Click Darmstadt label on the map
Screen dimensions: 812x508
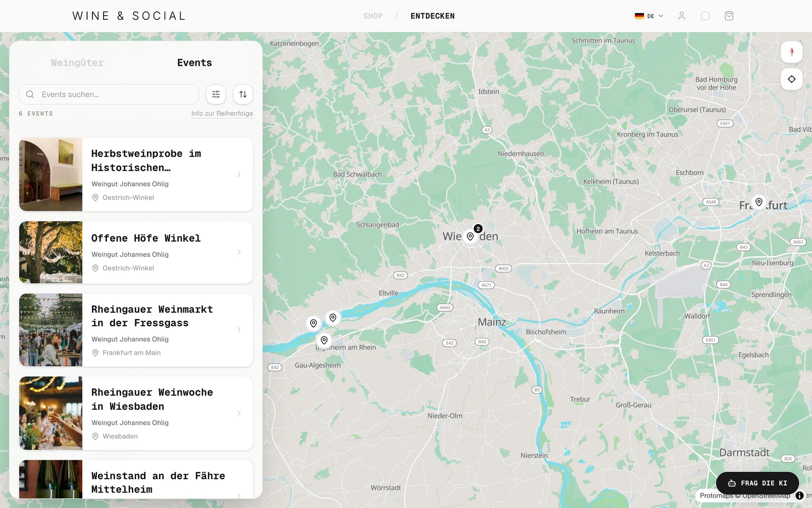coord(744,452)
